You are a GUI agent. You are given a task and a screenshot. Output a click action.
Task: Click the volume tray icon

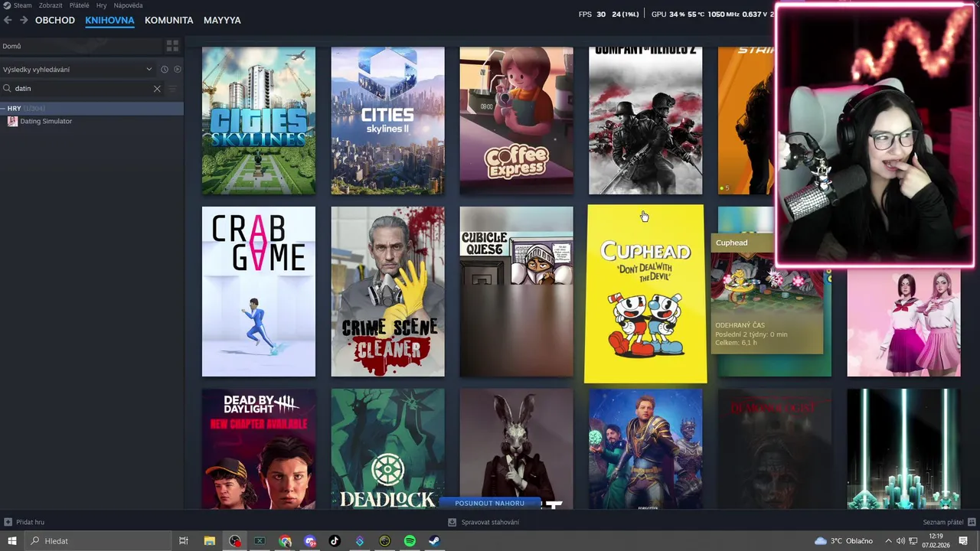[900, 541]
